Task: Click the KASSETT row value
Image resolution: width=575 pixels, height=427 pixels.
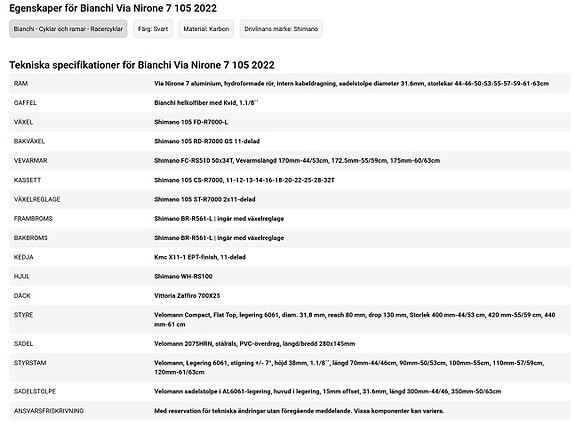Action: tap(244, 180)
